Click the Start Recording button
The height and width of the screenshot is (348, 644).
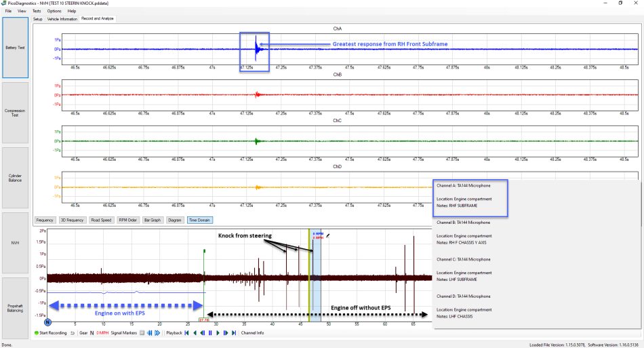click(51, 333)
